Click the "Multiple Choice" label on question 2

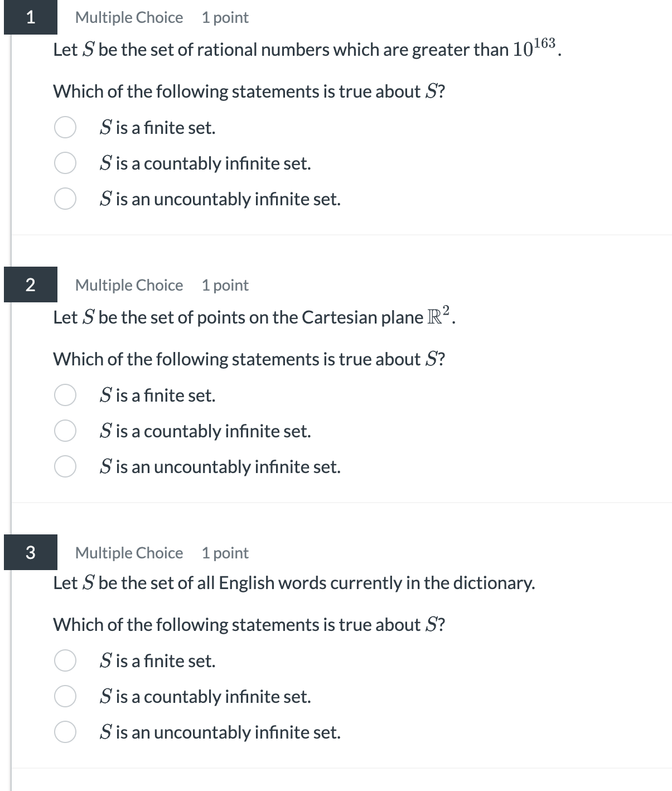129,285
